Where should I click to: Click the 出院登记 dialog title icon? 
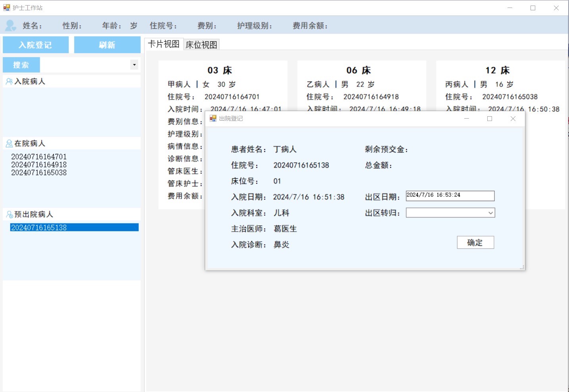pos(213,119)
